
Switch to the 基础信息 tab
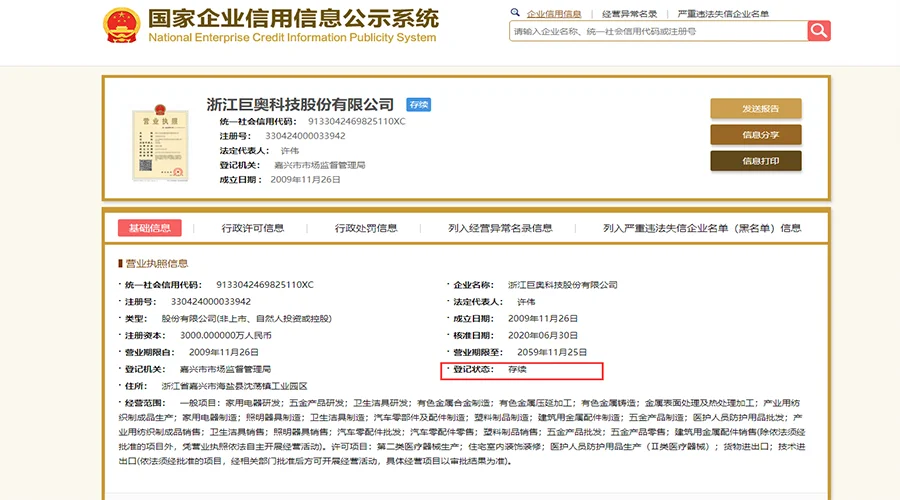point(150,228)
